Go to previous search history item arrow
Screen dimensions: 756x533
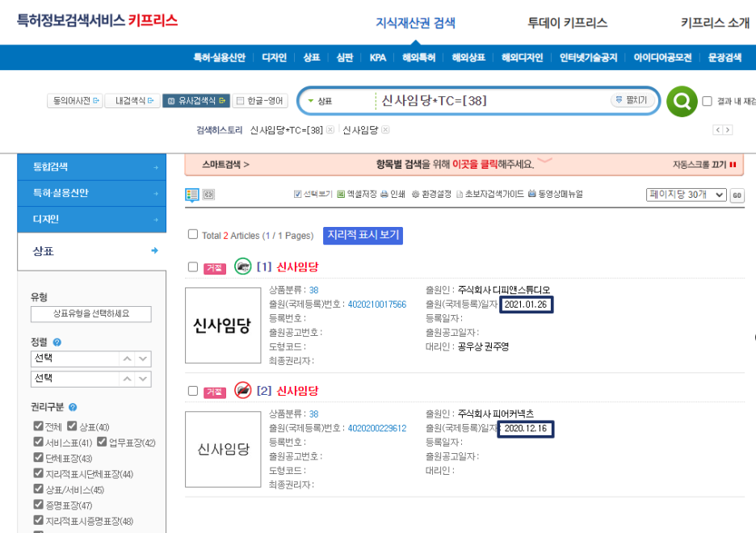click(x=717, y=130)
